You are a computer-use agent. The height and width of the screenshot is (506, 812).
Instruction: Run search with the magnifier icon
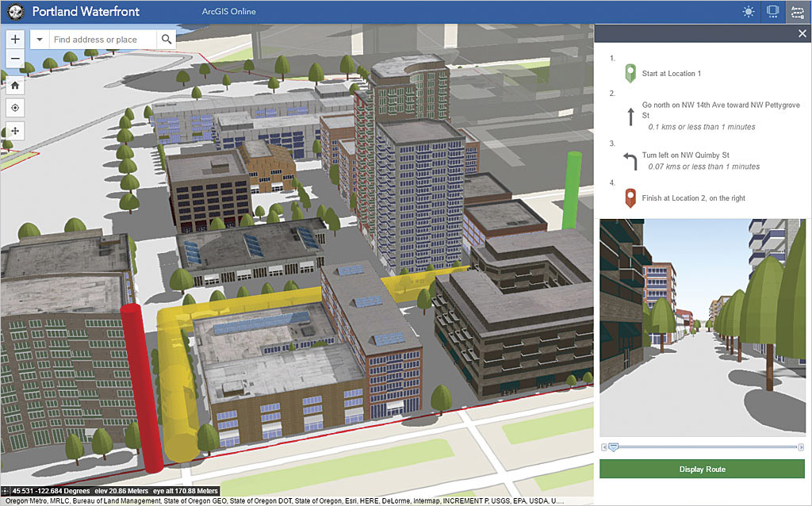pos(167,40)
